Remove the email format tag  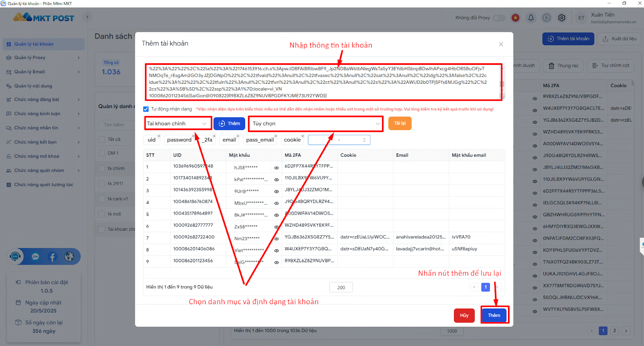[x=238, y=136]
